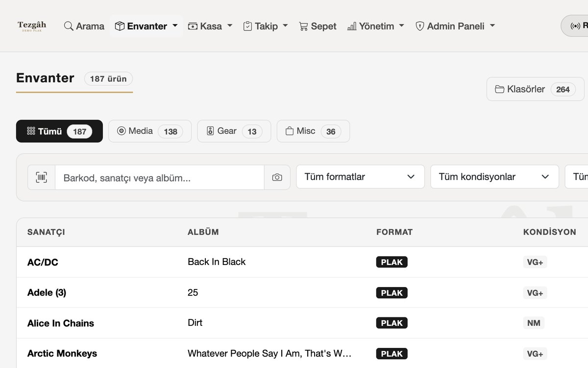The width and height of the screenshot is (588, 368).
Task: Click the Klasörler folder icon
Action: tap(499, 89)
